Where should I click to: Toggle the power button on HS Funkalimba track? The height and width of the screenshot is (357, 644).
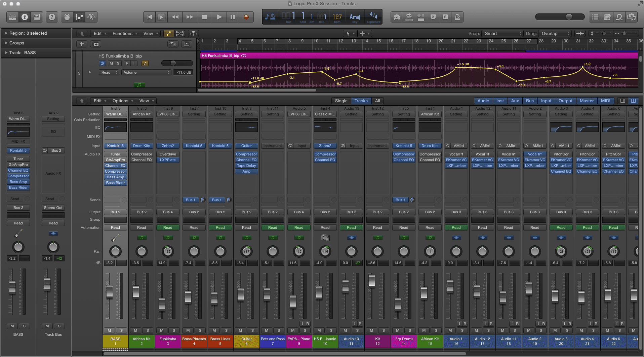tap(103, 63)
